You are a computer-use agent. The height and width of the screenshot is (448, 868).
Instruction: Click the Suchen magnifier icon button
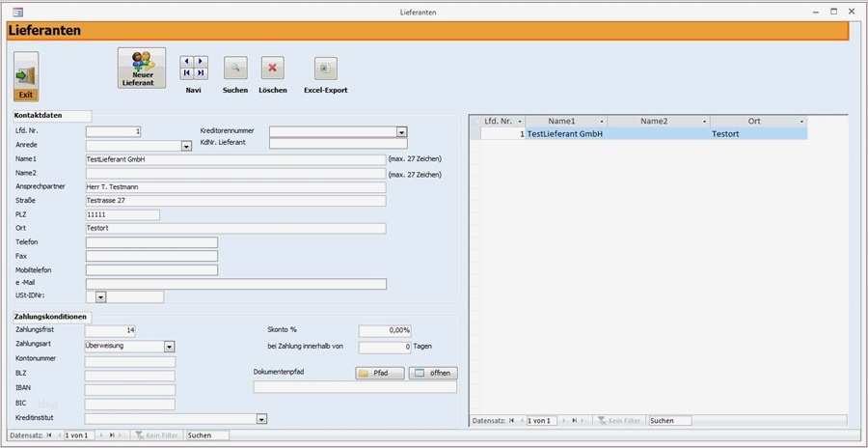tap(235, 68)
